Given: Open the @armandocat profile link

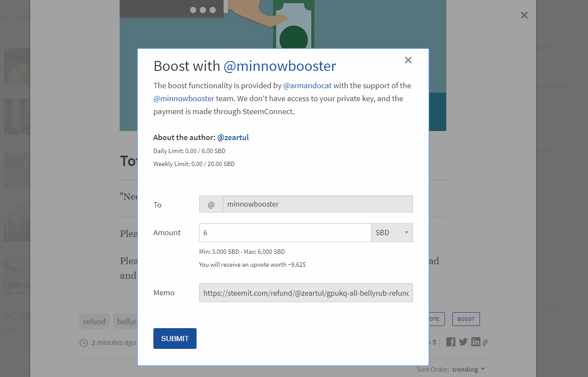Looking at the screenshot, I should (x=307, y=86).
